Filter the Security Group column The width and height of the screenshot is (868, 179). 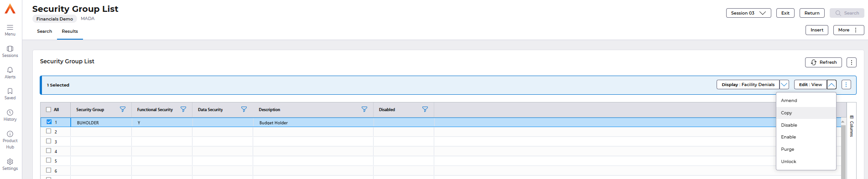pos(123,109)
